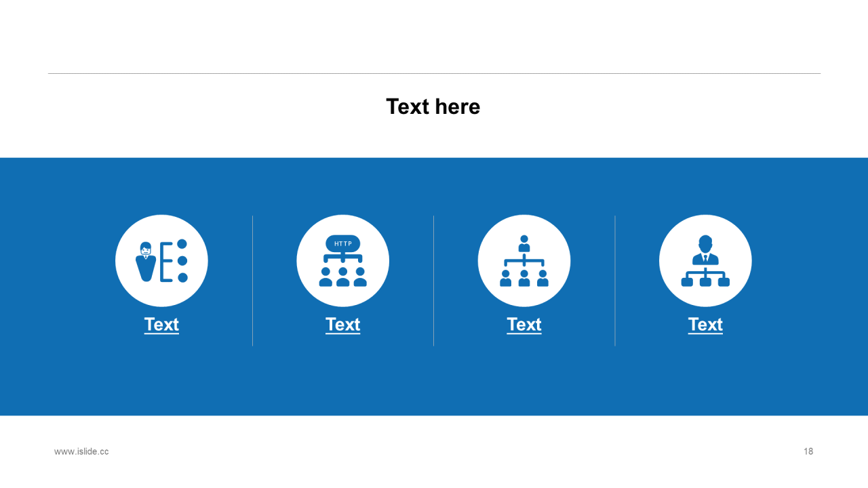Select the HTTP network users icon
Screen dimensions: 868x488
(342, 261)
